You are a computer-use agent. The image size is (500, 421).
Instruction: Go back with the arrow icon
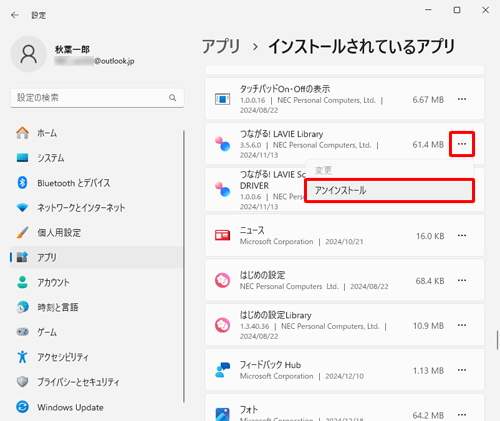(15, 15)
